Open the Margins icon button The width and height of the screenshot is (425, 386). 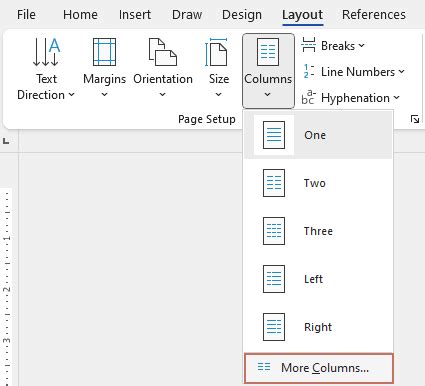pyautogui.click(x=104, y=52)
